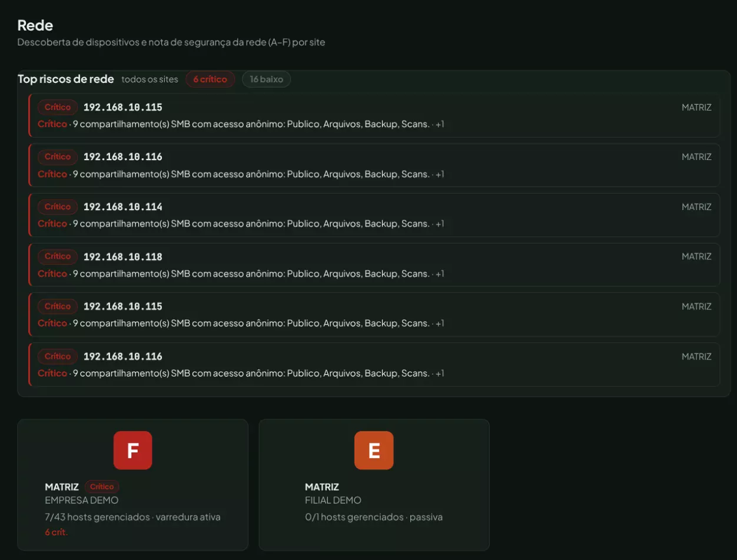
Task: Click the 'Top riscos de rede' heading
Action: [66, 79]
